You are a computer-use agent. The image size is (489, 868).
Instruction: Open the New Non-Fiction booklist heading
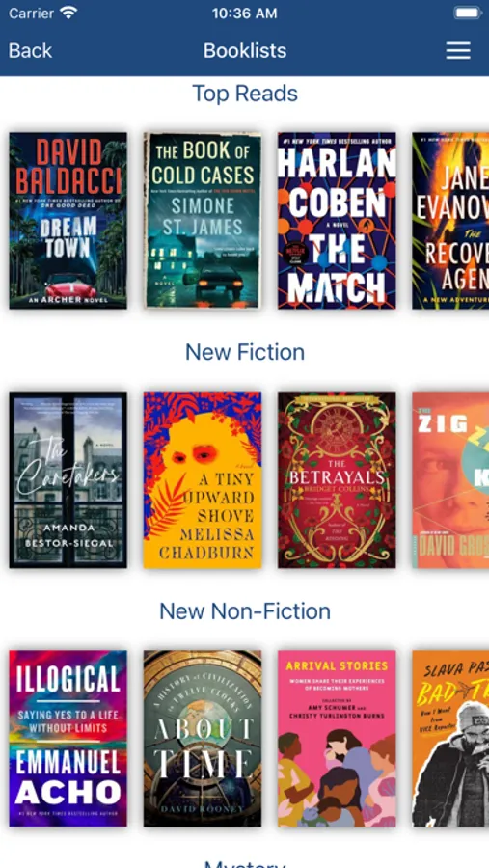[245, 611]
